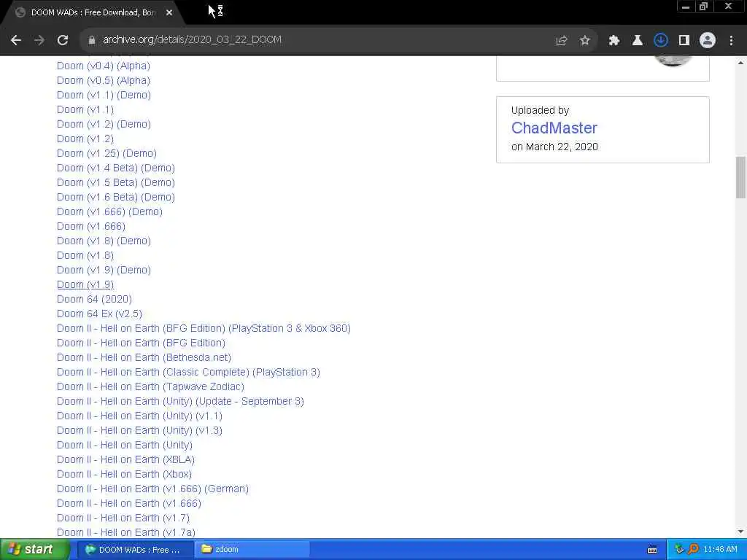Image resolution: width=747 pixels, height=560 pixels.
Task: Click the scrollbar down arrow
Action: tap(740, 532)
